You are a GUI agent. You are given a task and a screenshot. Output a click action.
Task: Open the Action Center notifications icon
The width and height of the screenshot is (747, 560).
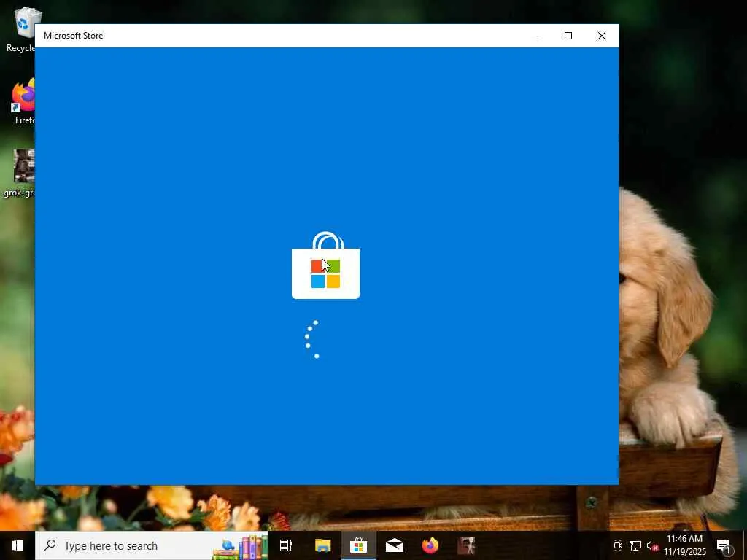(x=724, y=545)
